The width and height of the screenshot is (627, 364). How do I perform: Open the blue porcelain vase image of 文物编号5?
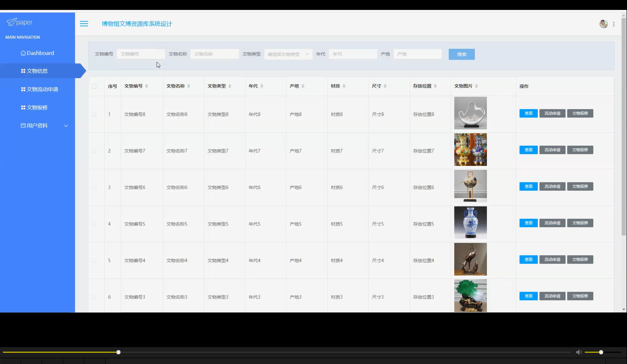470,223
